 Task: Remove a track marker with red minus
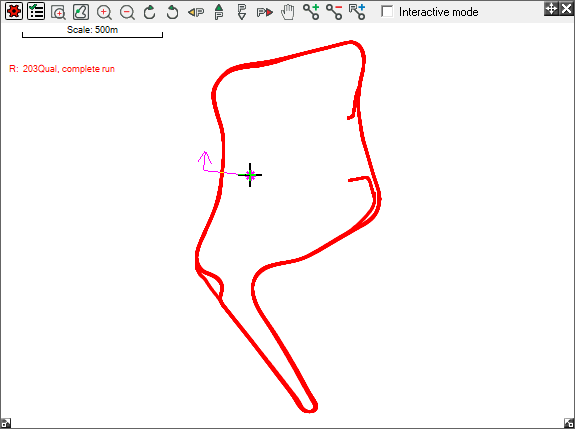tap(334, 12)
